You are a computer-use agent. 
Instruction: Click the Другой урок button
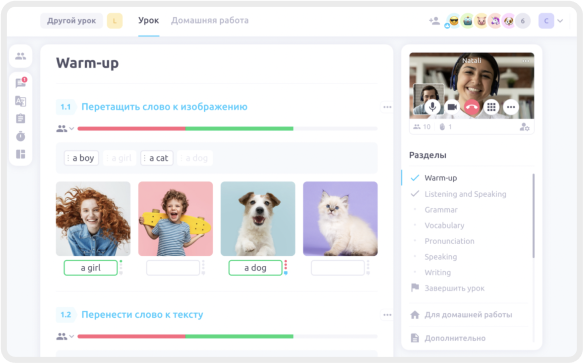click(x=71, y=21)
